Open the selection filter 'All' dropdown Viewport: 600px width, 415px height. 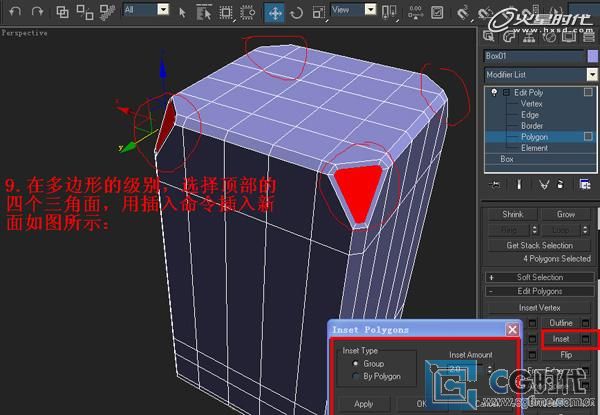(163, 10)
